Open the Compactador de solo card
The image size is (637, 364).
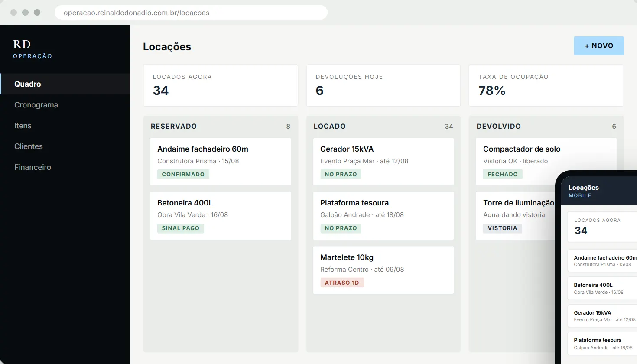(546, 162)
